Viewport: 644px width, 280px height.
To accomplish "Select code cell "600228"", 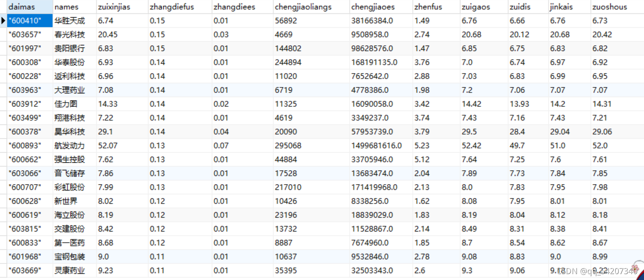I will coord(30,76).
